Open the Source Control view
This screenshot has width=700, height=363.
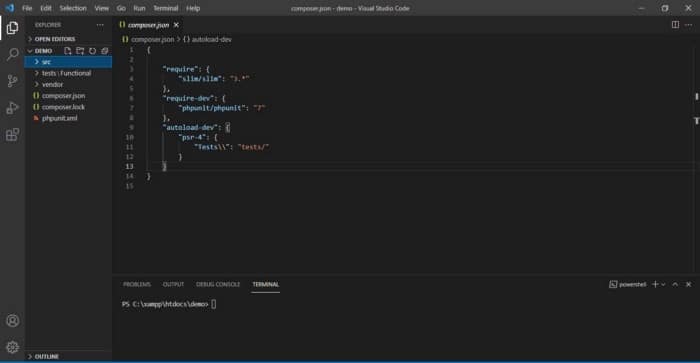point(12,81)
